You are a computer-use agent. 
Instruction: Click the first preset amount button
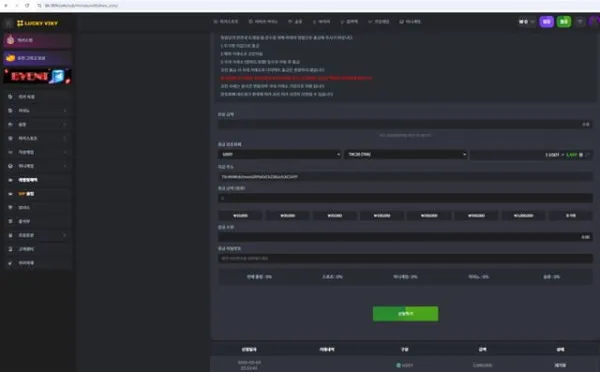(240, 215)
